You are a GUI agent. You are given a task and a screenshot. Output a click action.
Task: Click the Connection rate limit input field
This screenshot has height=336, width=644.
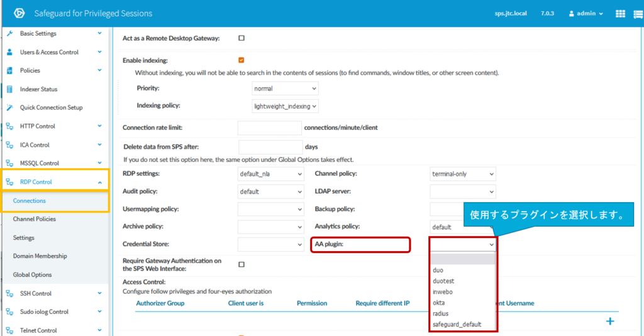point(269,128)
